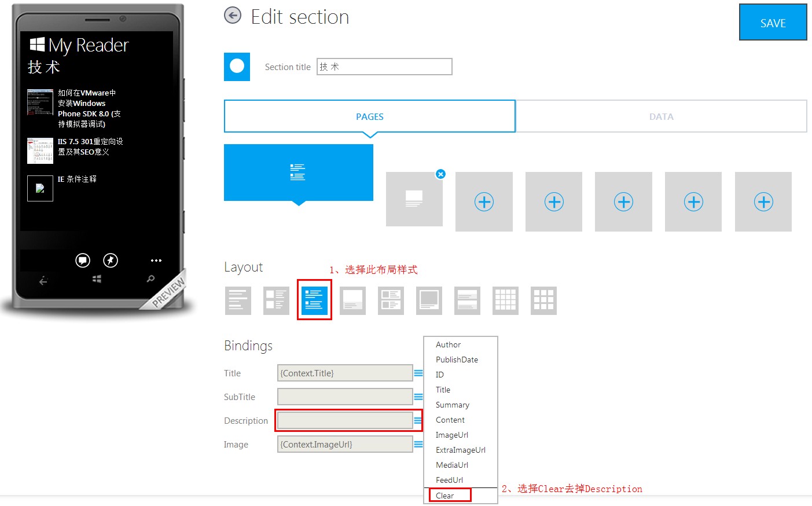Select the blue list page tile
The width and height of the screenshot is (812, 506).
(299, 173)
